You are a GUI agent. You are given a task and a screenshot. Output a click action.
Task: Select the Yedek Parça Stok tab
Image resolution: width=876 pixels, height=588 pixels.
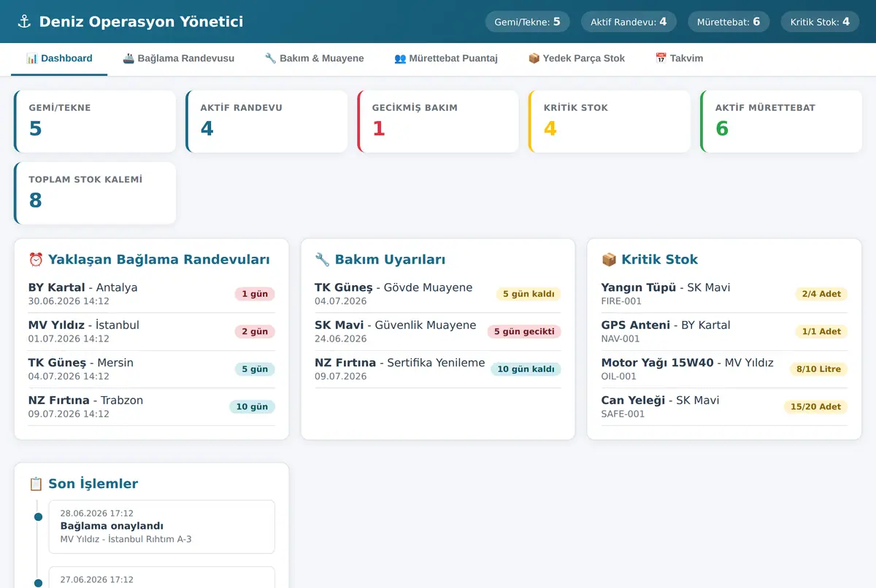tap(577, 58)
